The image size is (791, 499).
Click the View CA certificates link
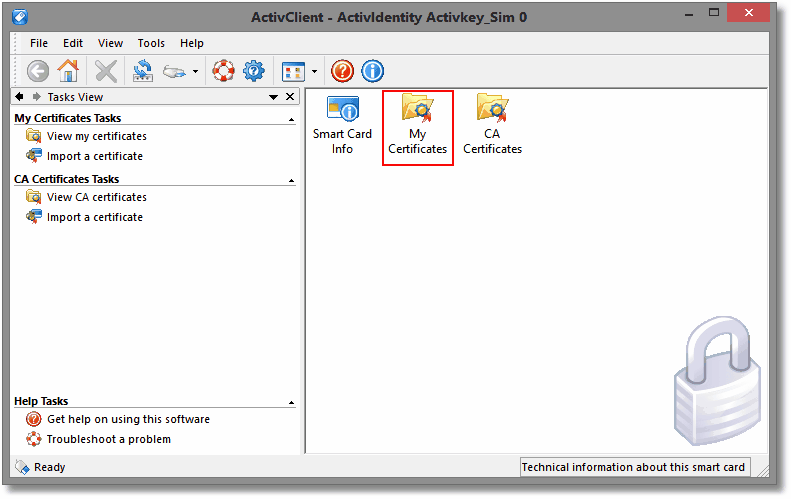[x=97, y=197]
